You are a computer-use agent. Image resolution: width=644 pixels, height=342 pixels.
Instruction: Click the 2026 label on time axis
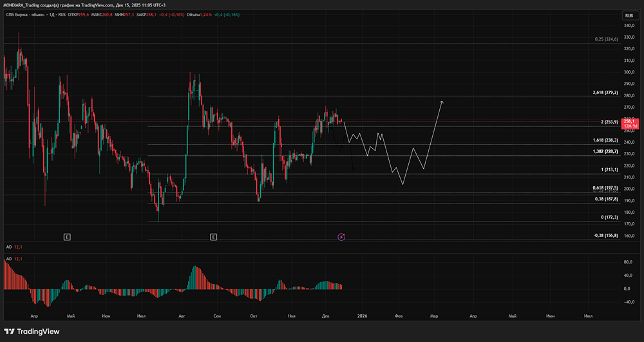[362, 316]
